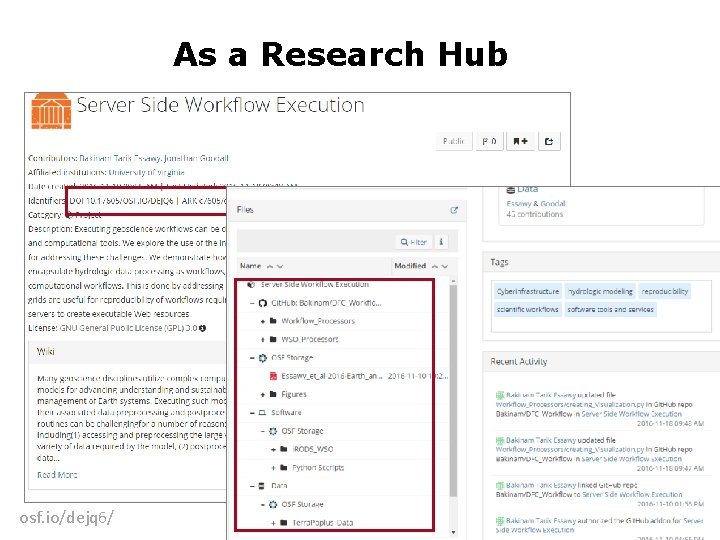Image resolution: width=720 pixels, height=540 pixels.
Task: Open contributor Jonathan Goodall link
Action: pos(196,158)
